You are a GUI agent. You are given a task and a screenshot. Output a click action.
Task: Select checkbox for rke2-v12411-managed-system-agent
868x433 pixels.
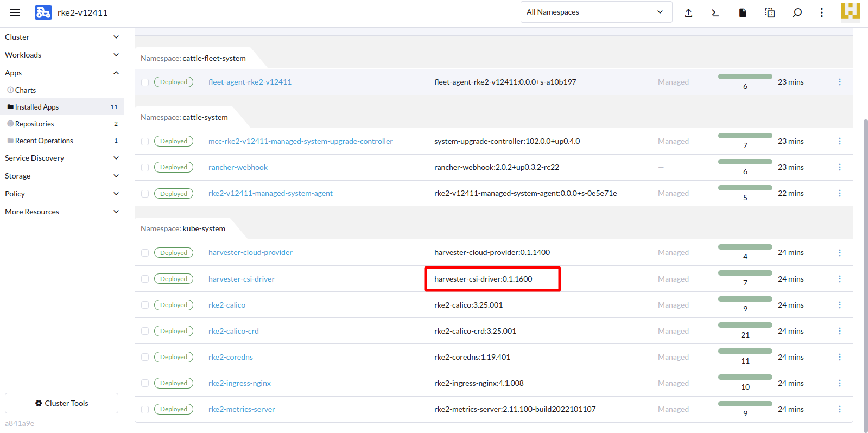point(145,194)
